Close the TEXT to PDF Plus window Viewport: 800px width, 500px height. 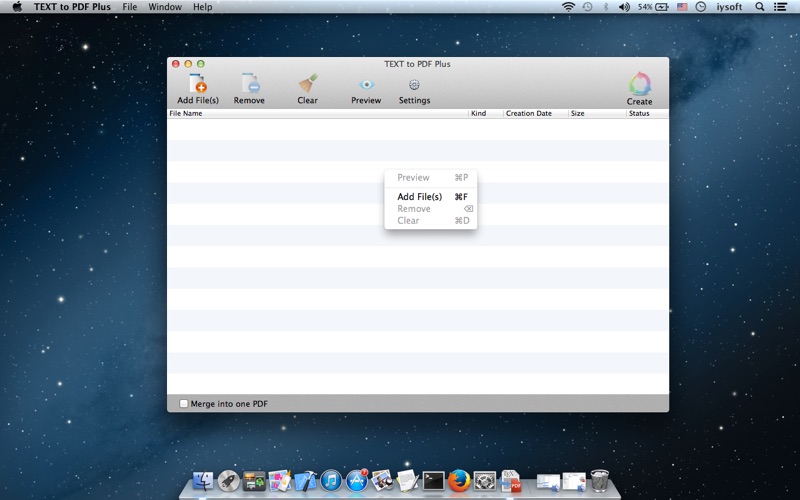[176, 64]
